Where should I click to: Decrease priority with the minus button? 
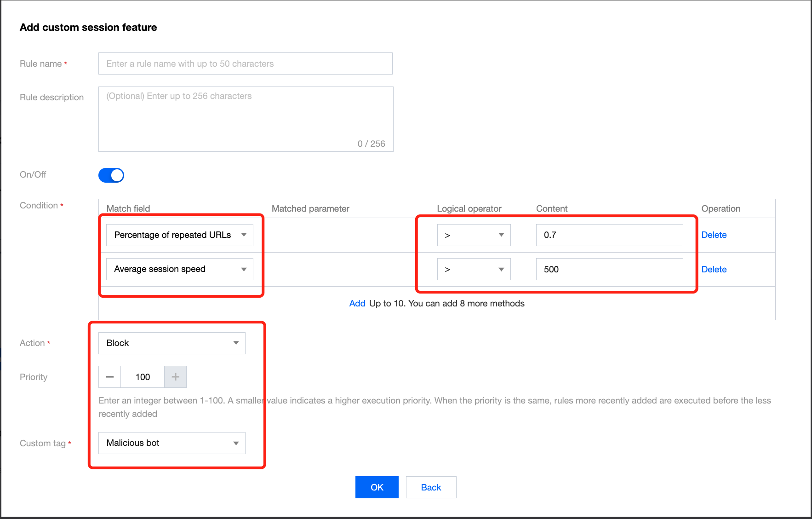click(x=110, y=377)
